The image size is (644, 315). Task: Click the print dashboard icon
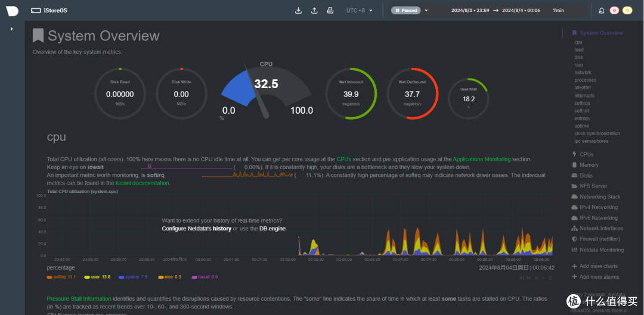click(330, 11)
